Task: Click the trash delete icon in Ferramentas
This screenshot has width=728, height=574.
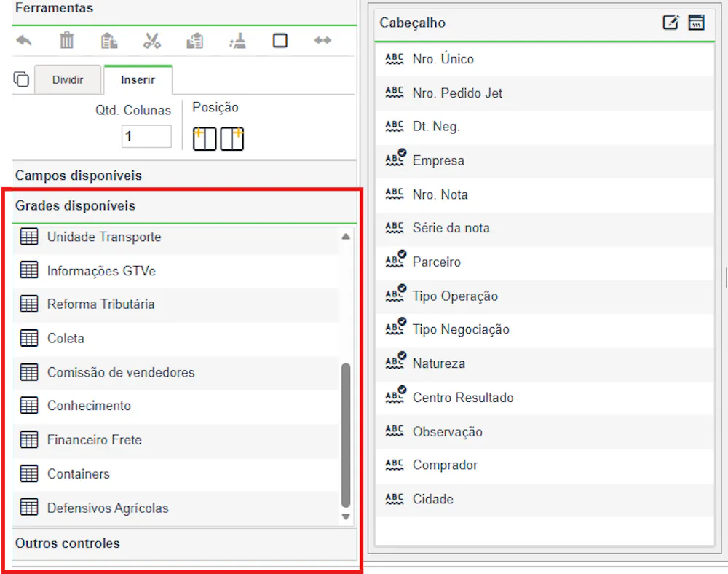Action: point(66,40)
